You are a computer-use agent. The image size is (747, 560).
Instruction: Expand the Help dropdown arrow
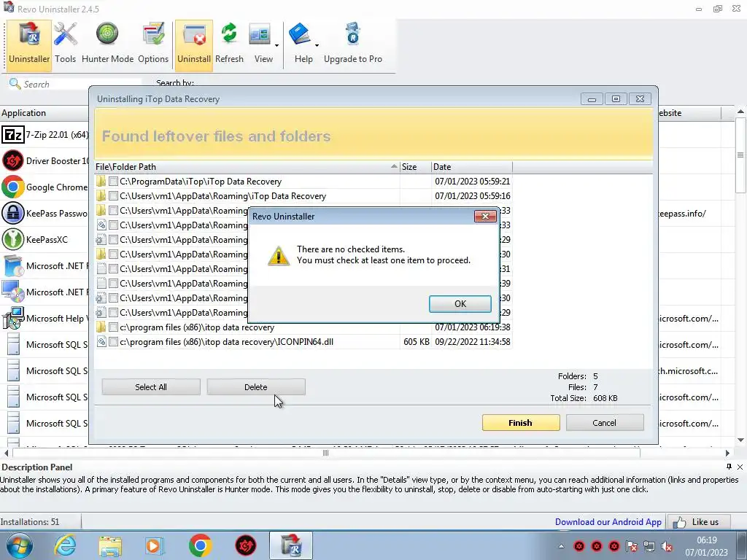tap(317, 46)
